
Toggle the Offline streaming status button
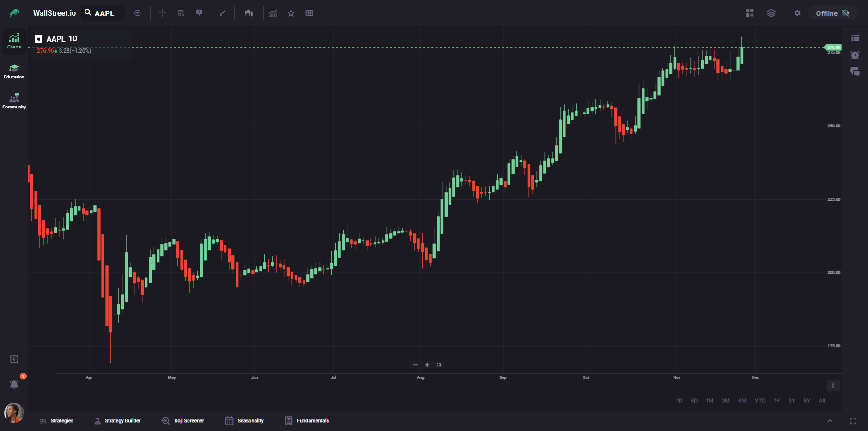point(832,13)
